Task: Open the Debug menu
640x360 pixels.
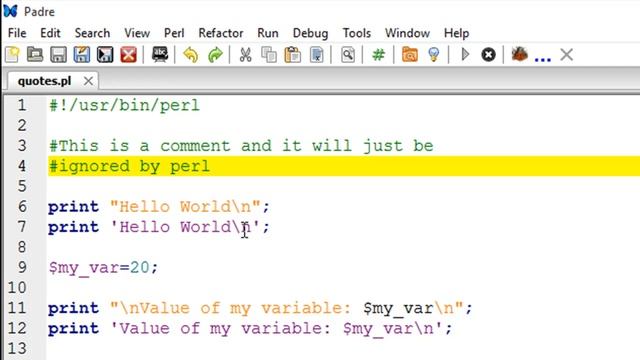Action: point(310,33)
